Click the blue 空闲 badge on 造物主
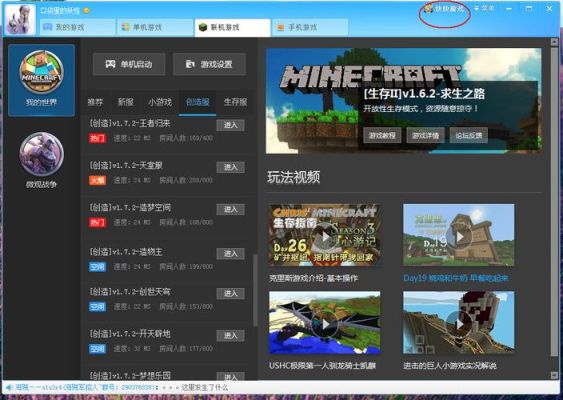Image resolution: width=563 pixels, height=400 pixels. coord(97,267)
